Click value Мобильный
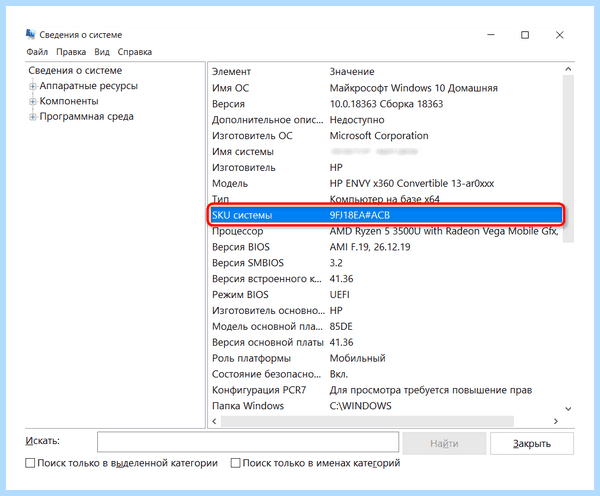600x496 pixels. (357, 358)
